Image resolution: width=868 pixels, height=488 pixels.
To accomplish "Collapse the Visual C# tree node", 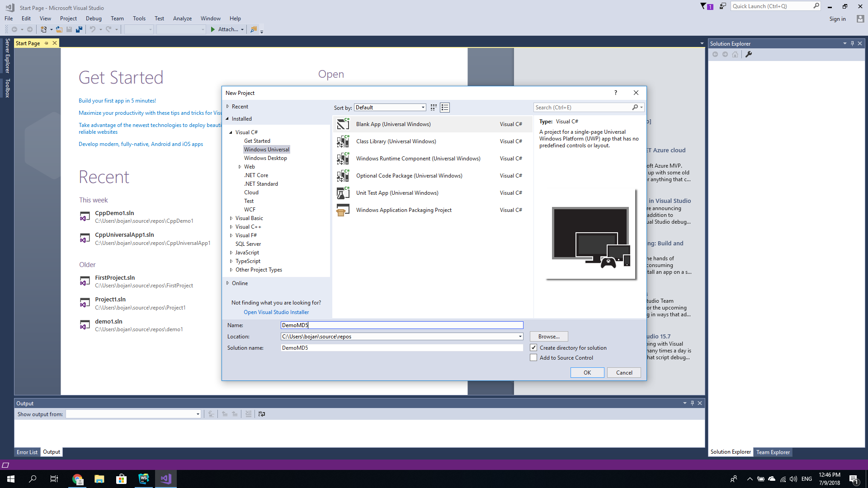I will tap(231, 132).
